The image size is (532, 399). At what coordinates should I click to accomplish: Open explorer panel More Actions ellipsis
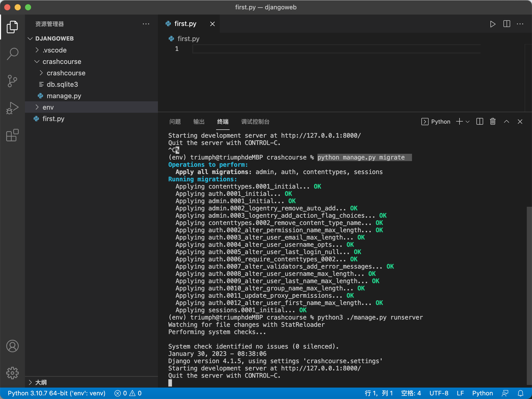pyautogui.click(x=146, y=24)
